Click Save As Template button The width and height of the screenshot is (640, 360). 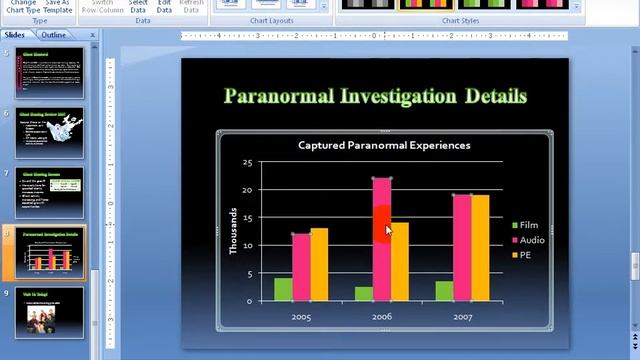pos(58,7)
